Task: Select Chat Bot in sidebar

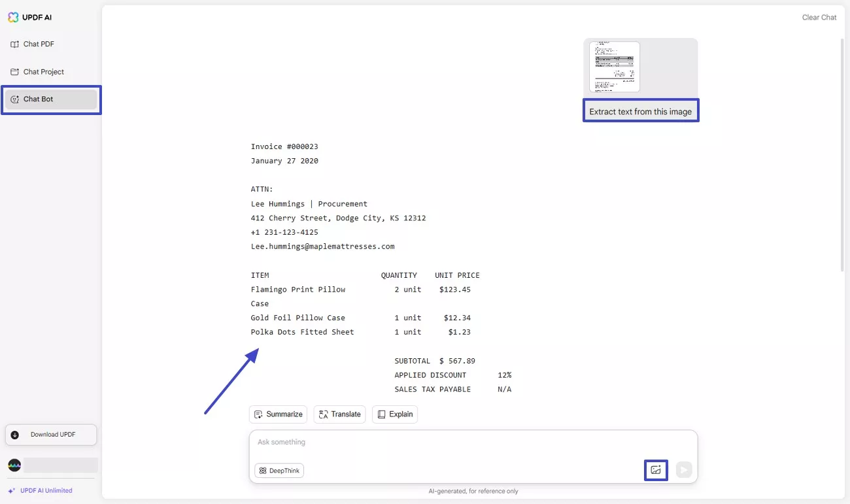Action: point(51,99)
